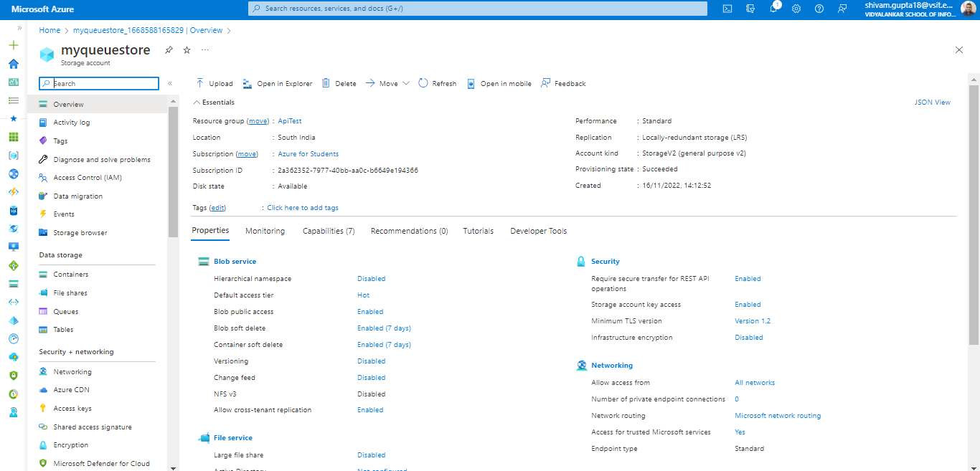Screen dimensions: 980x471
Task: Close the myqueuestore blade
Action: (x=959, y=50)
